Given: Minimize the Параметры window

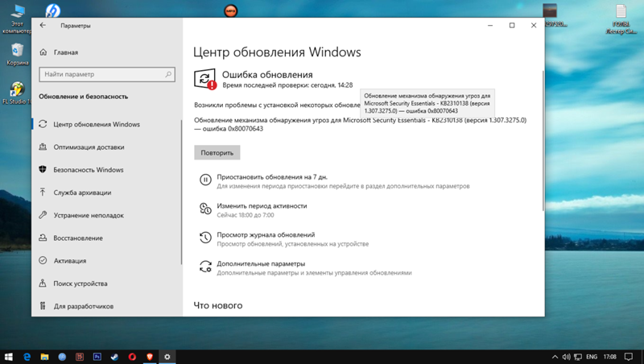Looking at the screenshot, I should [x=490, y=26].
